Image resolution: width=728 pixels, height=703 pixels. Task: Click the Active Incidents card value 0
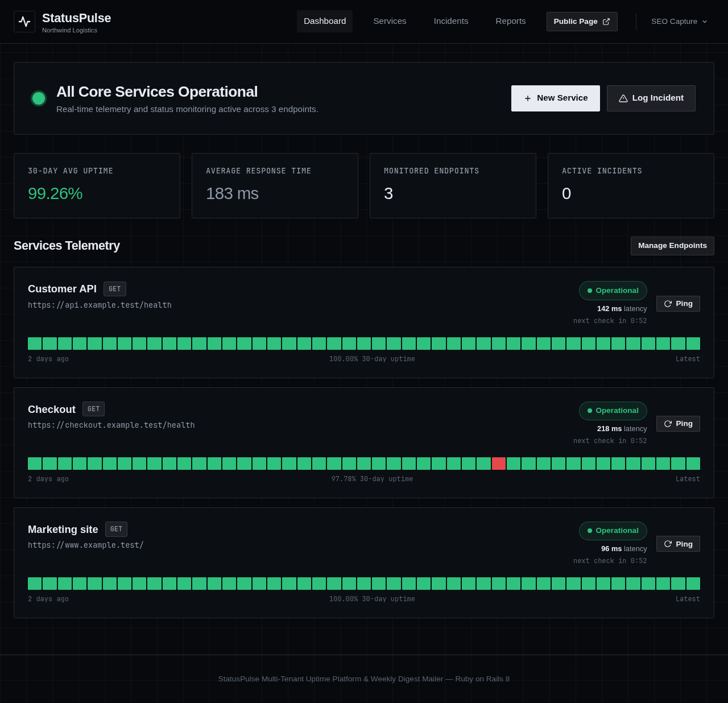point(566,194)
